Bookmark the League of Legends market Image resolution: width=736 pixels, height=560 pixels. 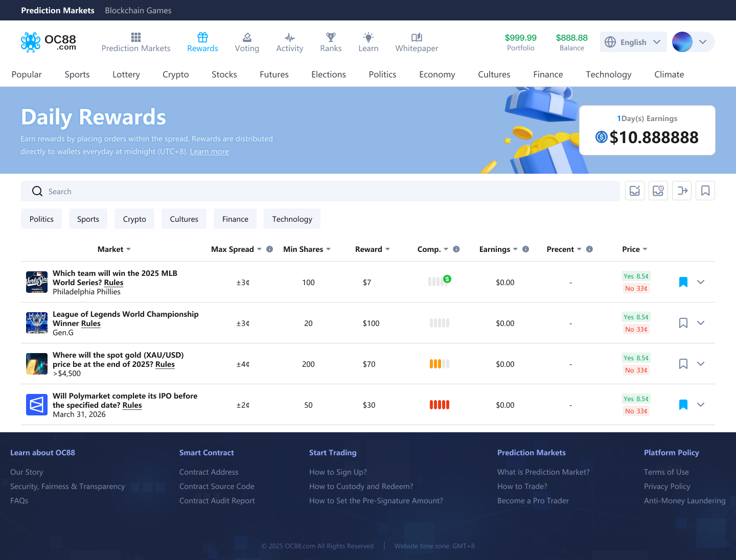point(683,323)
